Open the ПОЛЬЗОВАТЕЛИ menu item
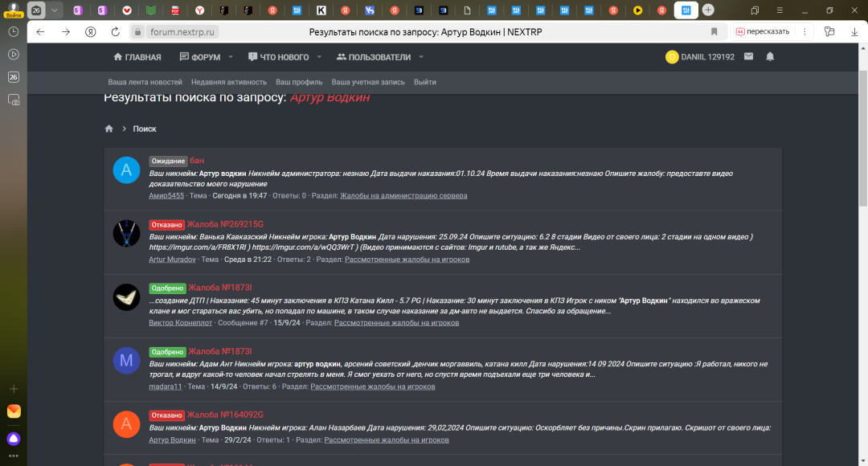Viewport: 868px width, 466px height. (x=374, y=57)
